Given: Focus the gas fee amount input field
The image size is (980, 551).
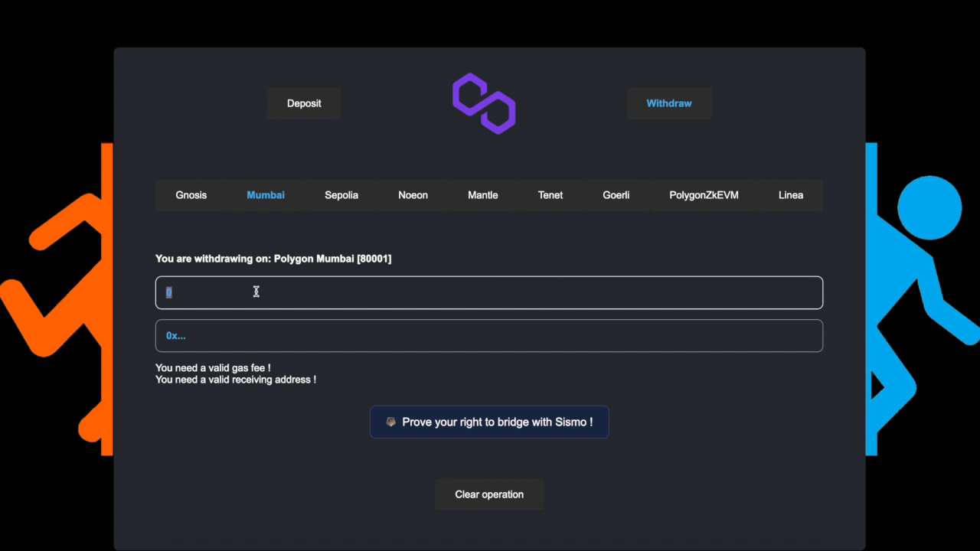Looking at the screenshot, I should click(x=489, y=292).
